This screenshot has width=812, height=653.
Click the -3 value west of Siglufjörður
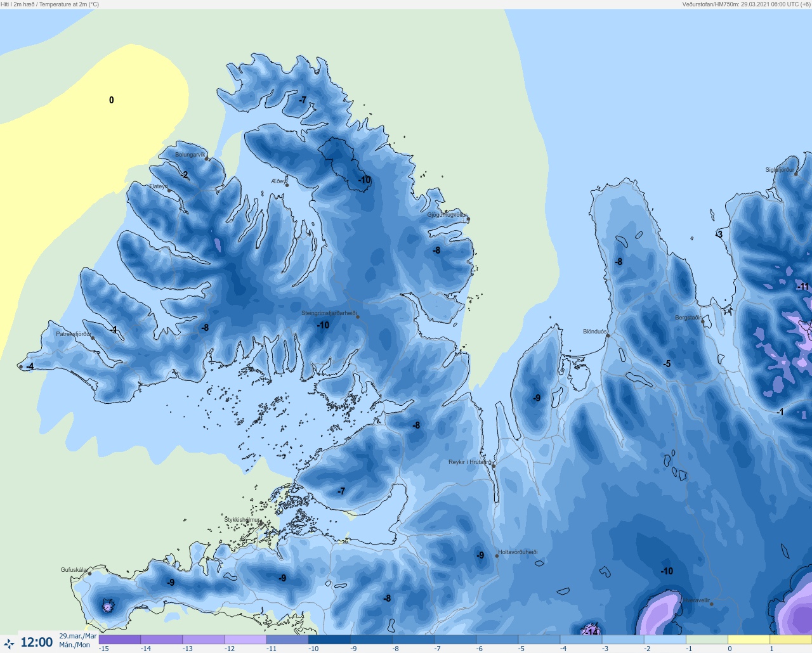tap(718, 235)
